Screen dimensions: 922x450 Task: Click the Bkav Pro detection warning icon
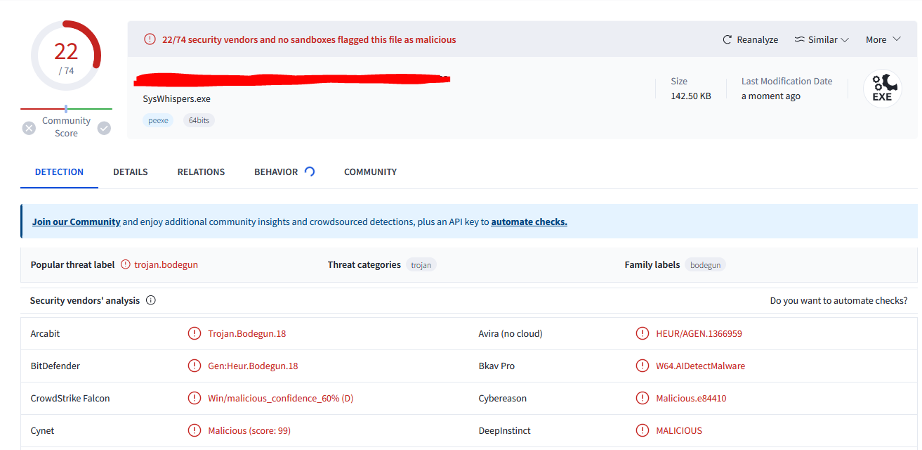pyautogui.click(x=642, y=366)
